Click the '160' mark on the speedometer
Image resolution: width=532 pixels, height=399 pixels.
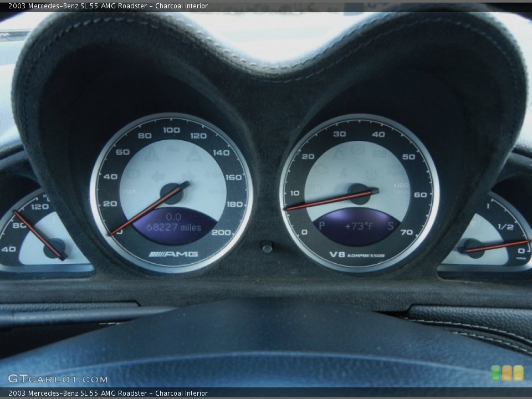233,177
